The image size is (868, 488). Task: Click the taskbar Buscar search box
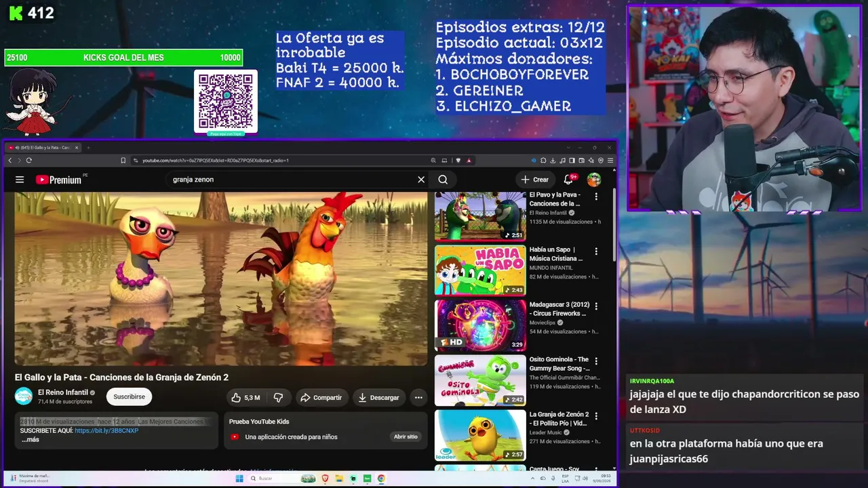[x=281, y=479]
